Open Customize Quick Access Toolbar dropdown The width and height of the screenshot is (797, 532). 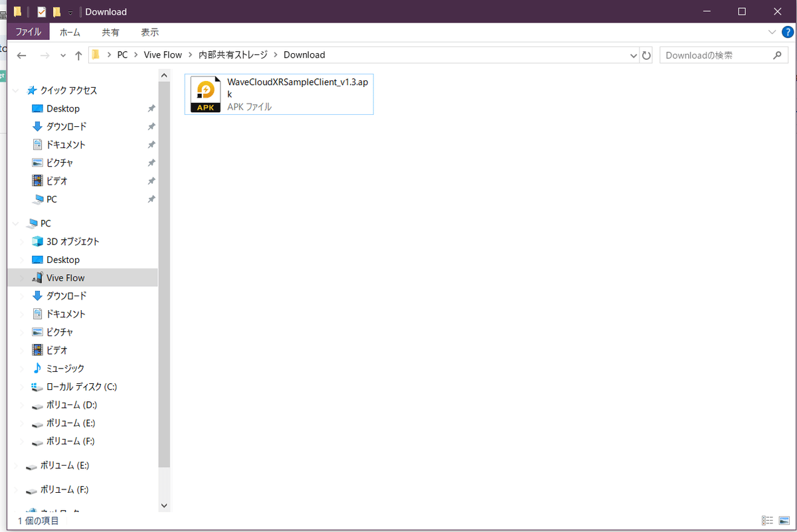[x=70, y=13]
